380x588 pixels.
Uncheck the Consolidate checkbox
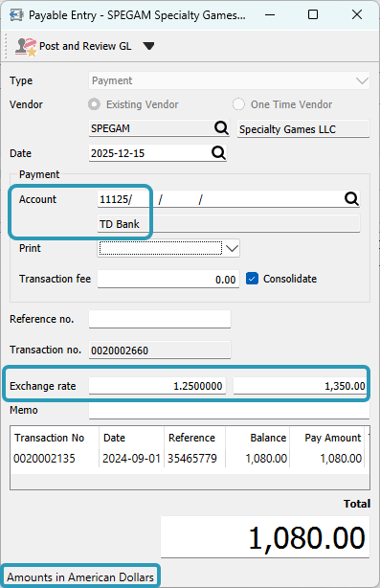(252, 279)
